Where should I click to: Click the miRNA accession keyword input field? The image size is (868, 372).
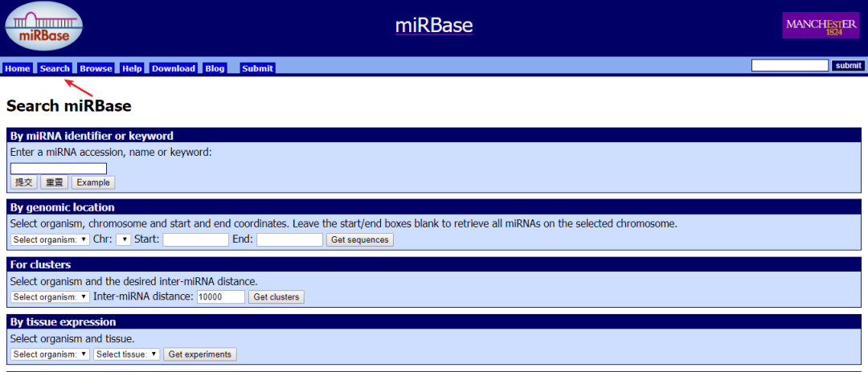[x=59, y=169]
